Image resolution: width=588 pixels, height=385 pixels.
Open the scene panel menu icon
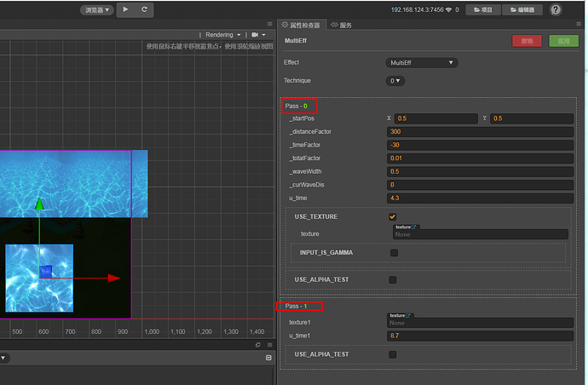coord(269,24)
